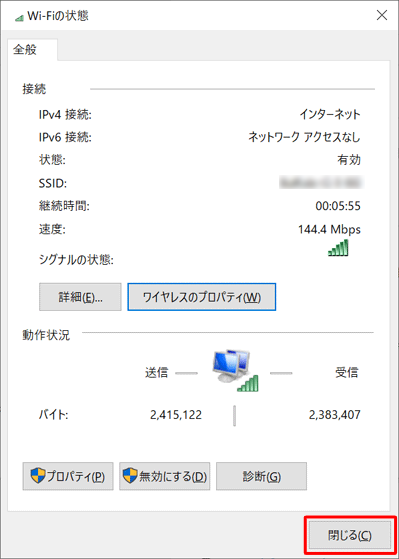Click the バイト: label
Image resolution: width=399 pixels, height=559 pixels.
click(53, 415)
